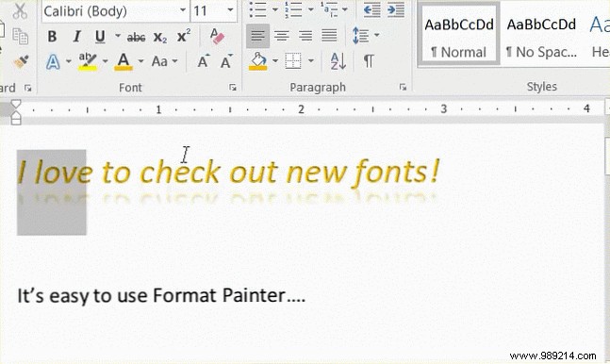
Task: Open Change Case Aa menu
Action: click(165, 61)
